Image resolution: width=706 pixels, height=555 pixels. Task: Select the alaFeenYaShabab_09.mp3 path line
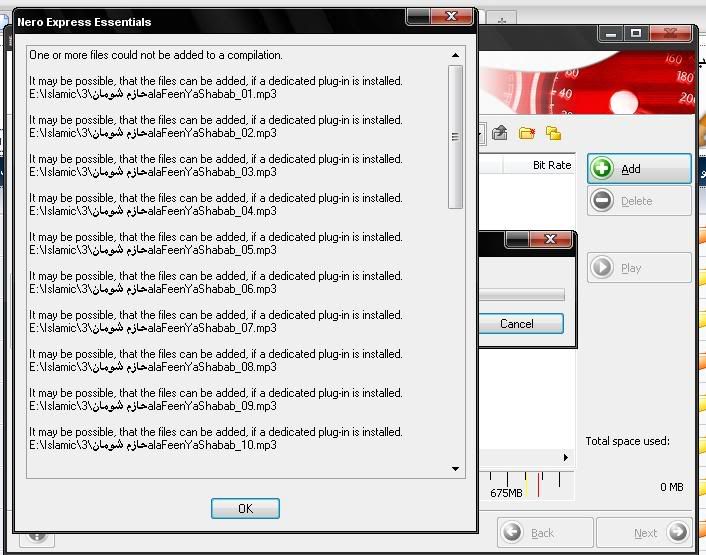tap(153, 406)
